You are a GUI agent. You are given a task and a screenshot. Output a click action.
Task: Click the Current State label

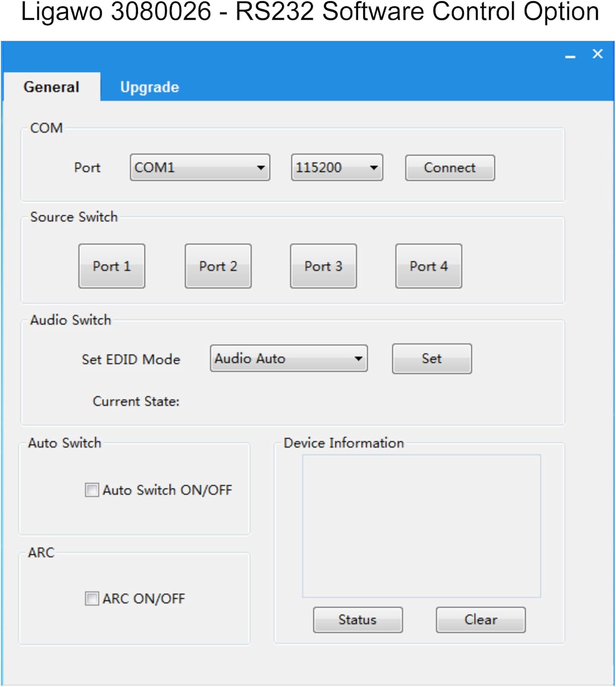pyautogui.click(x=136, y=402)
